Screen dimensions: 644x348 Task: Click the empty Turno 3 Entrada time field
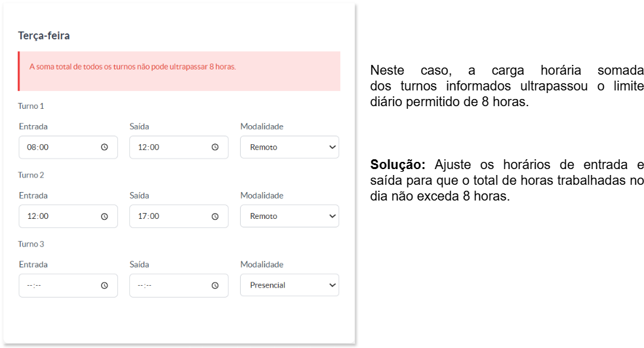(68, 285)
